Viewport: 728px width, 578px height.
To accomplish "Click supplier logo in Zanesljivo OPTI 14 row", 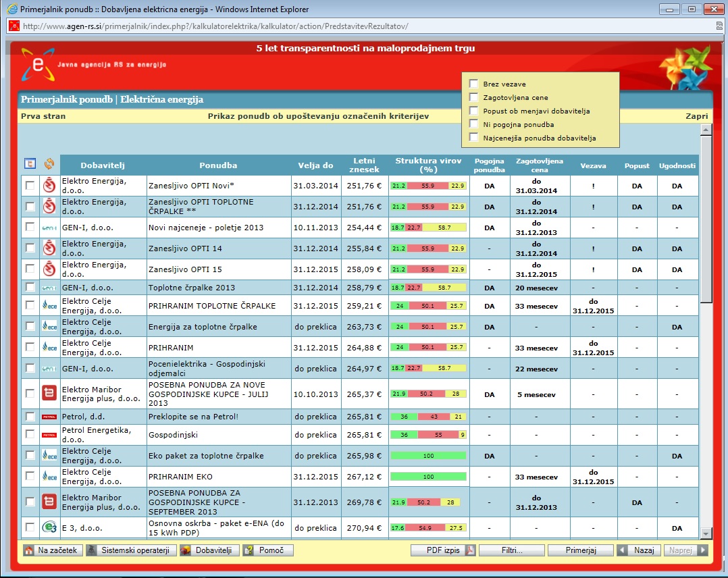I will (50, 248).
